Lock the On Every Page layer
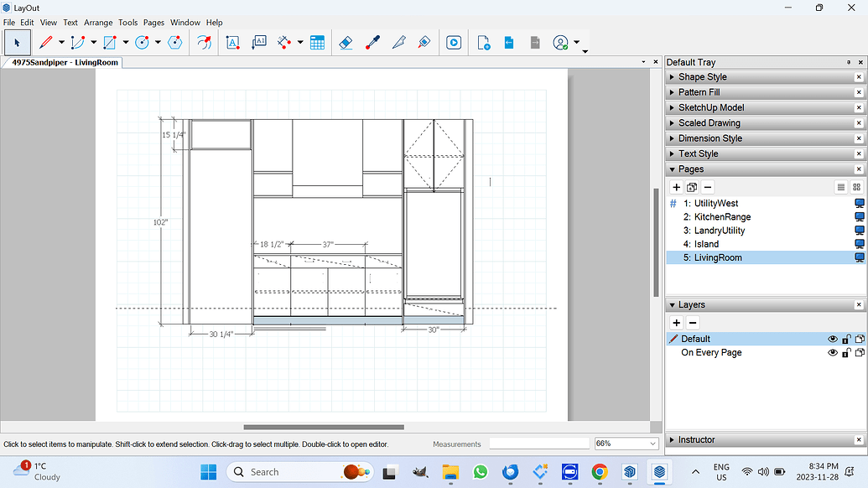The height and width of the screenshot is (488, 868). pyautogui.click(x=846, y=352)
